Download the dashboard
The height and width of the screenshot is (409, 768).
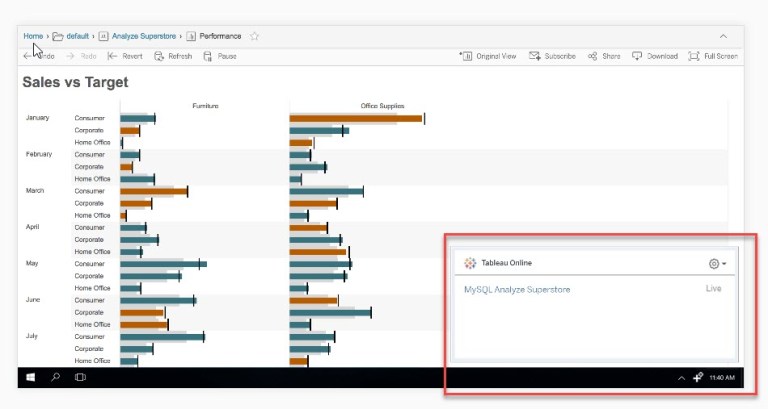655,56
